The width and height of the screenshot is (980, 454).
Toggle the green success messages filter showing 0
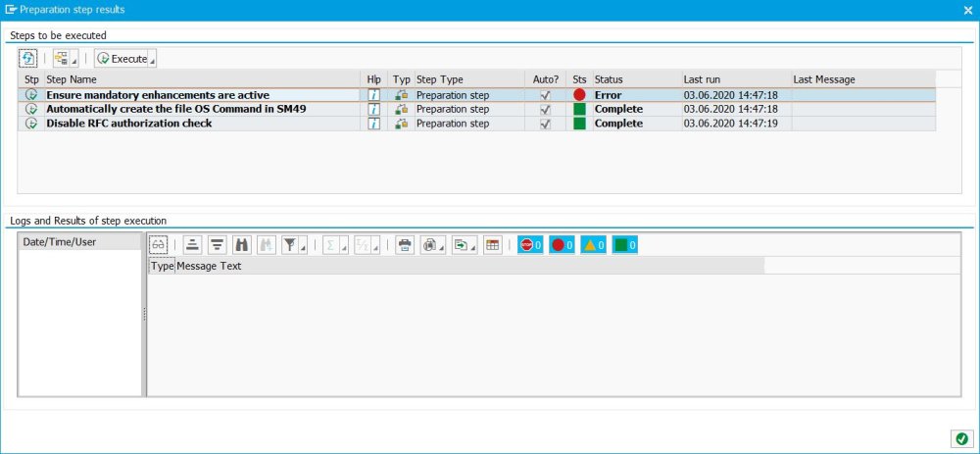(625, 245)
